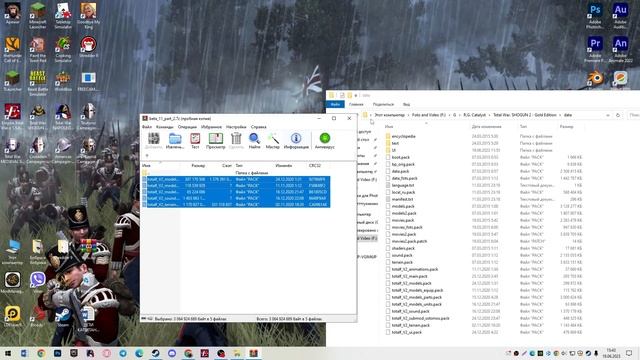Select data.pack in the Explorer file list
The height and width of the screenshot is (360, 640).
tap(400, 171)
